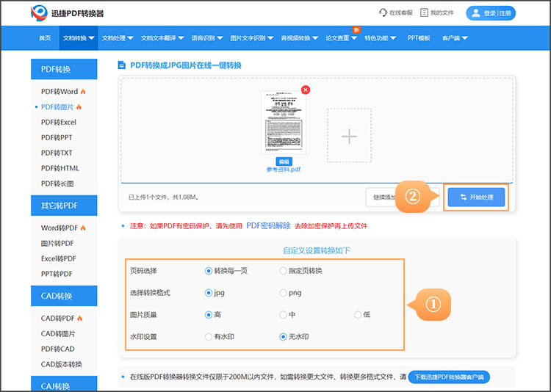Expand the 图片文字识别 menu
The image size is (551, 392).
click(x=251, y=38)
